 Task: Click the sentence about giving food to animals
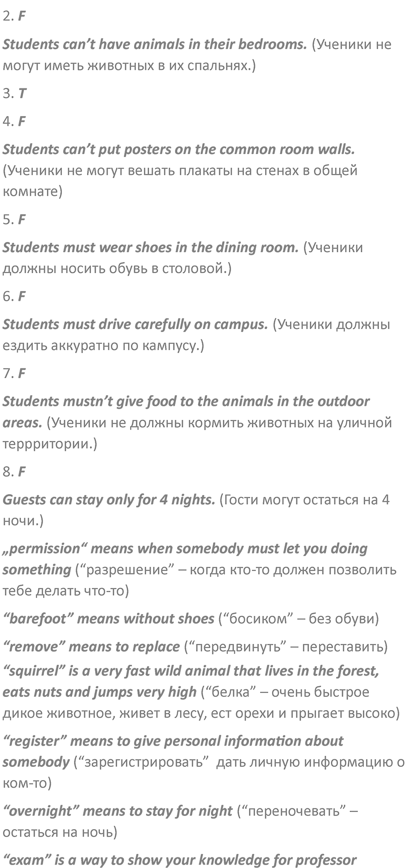[186, 412]
